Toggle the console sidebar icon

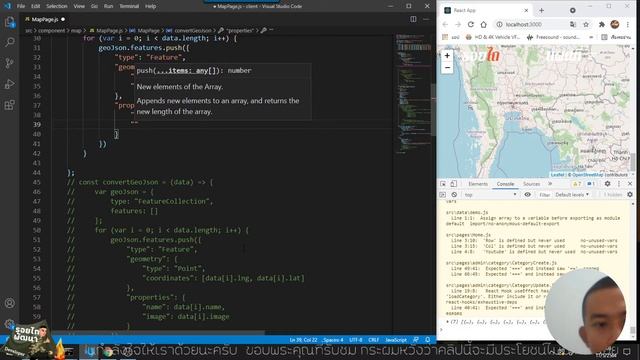point(442,195)
